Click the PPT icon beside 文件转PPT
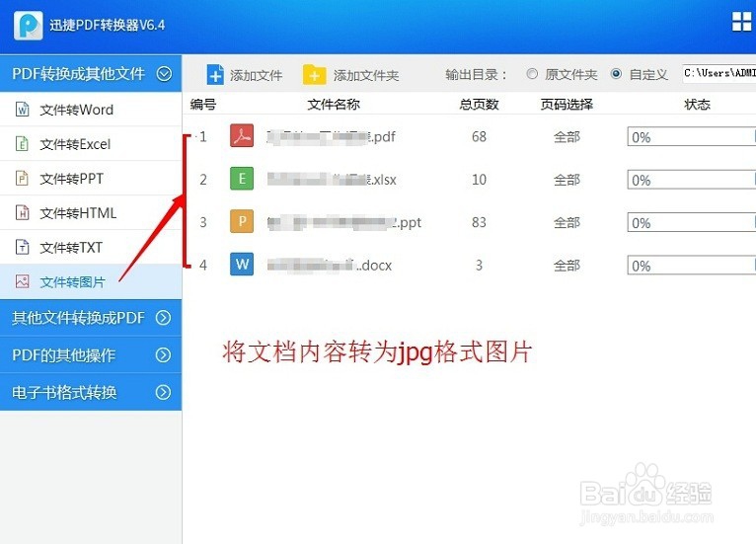This screenshot has width=756, height=544. (x=22, y=179)
